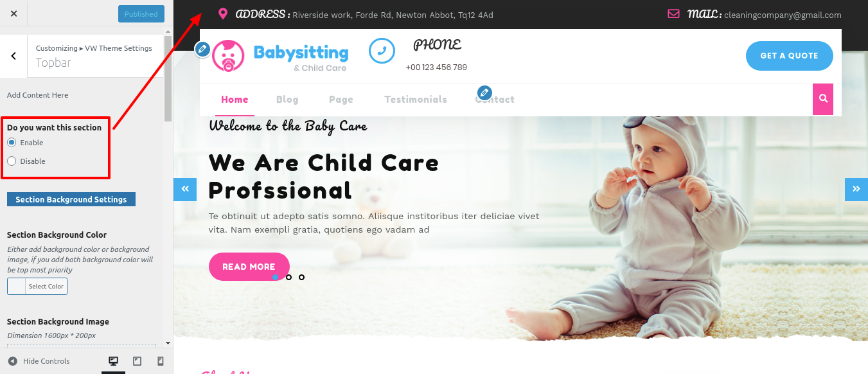The height and width of the screenshot is (374, 868).
Task: Click the Get A Quote button
Action: (x=789, y=56)
